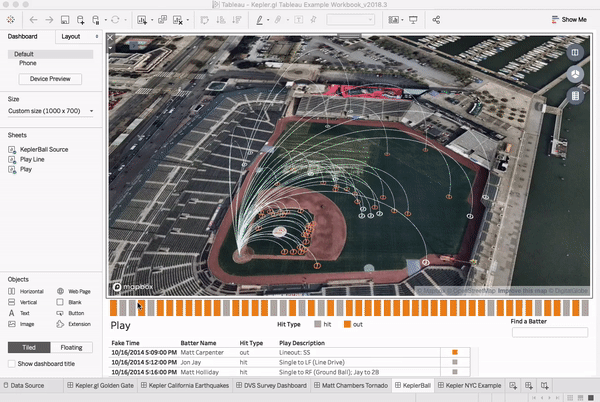
Task: Add a new dashboard tab icon
Action: [529, 386]
